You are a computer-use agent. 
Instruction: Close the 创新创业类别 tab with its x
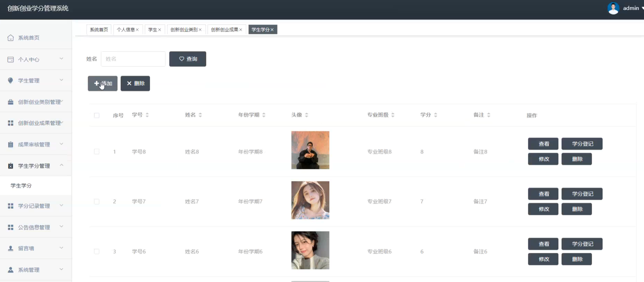click(x=200, y=30)
